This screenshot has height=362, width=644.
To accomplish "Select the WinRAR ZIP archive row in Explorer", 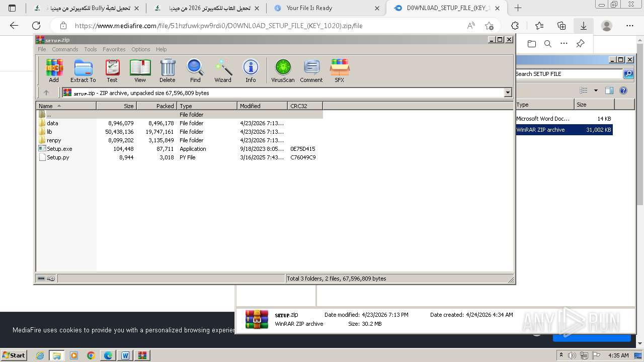I will point(564,130).
